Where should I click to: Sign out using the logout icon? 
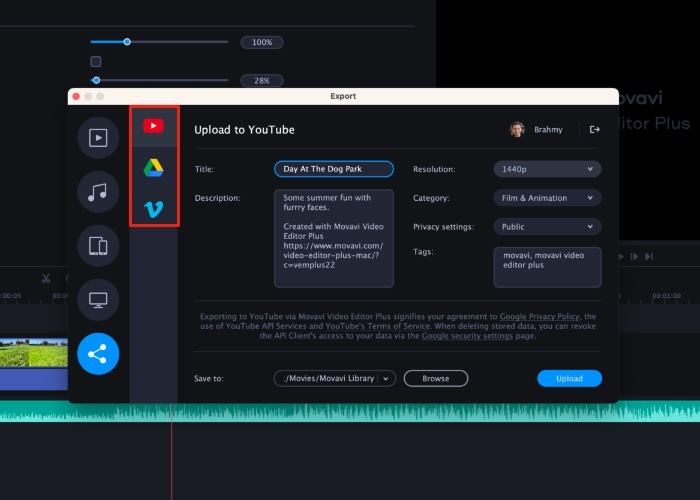595,129
